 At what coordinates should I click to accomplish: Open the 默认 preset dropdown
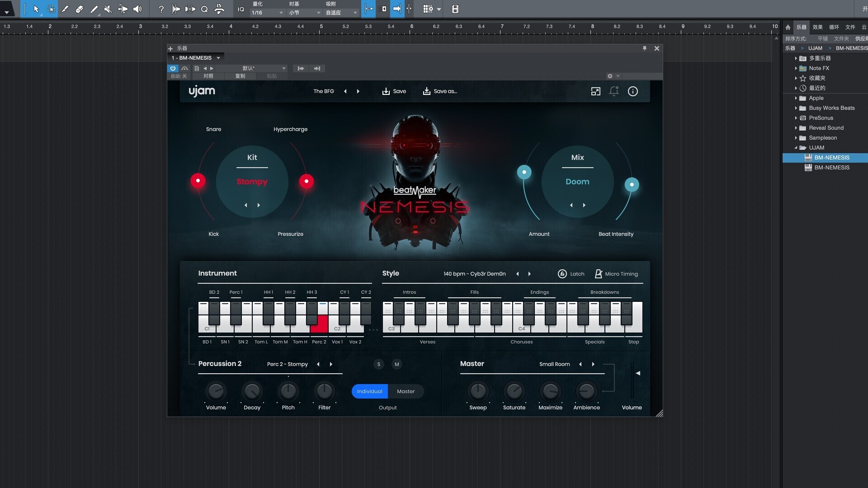pyautogui.click(x=251, y=69)
